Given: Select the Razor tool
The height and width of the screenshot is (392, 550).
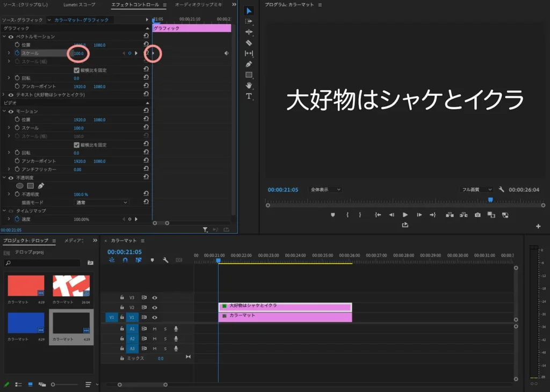Looking at the screenshot, I should (x=249, y=42).
